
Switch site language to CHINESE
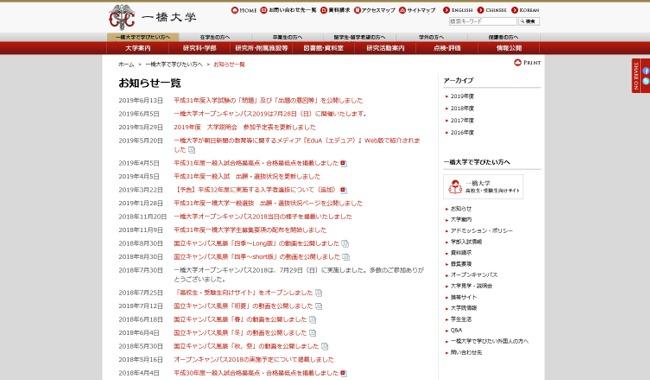(492, 10)
